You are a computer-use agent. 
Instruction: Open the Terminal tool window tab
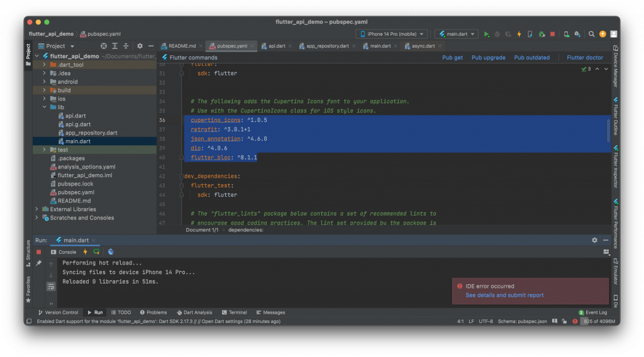(234, 312)
